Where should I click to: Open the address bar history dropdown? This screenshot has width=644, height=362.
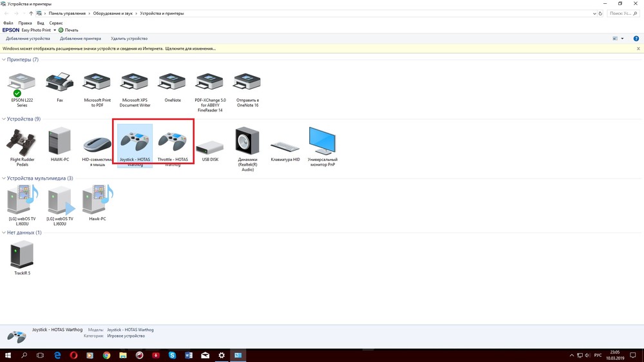click(x=594, y=14)
